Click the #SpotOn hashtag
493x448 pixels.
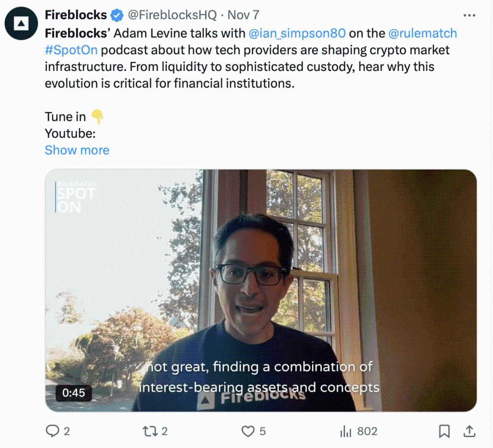pos(71,50)
